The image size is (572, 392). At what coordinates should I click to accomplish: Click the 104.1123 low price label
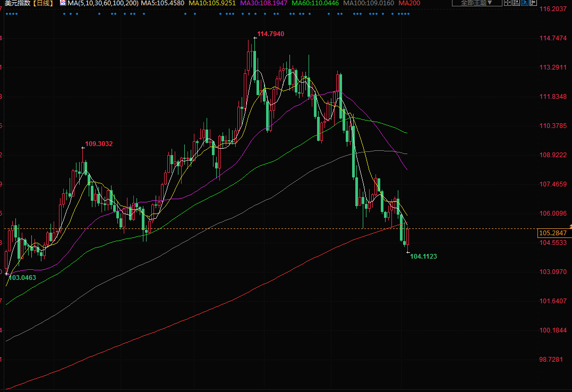[x=423, y=257]
